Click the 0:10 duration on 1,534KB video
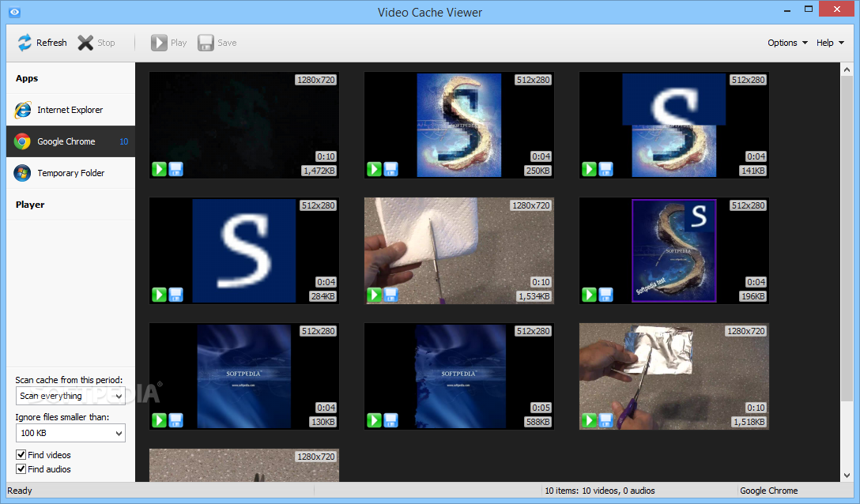 [541, 282]
